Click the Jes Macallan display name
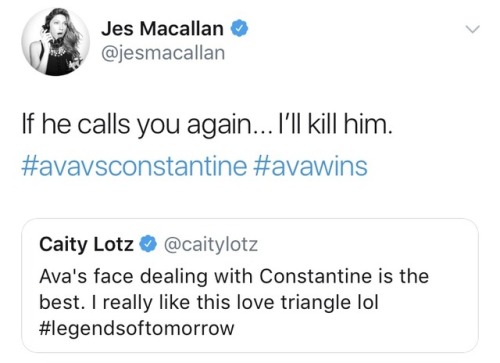This screenshot has height=363, width=500. click(x=162, y=28)
